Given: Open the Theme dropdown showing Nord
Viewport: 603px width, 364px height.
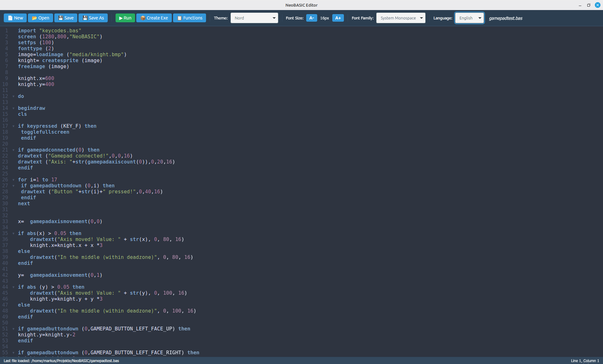Looking at the screenshot, I should pyautogui.click(x=254, y=18).
